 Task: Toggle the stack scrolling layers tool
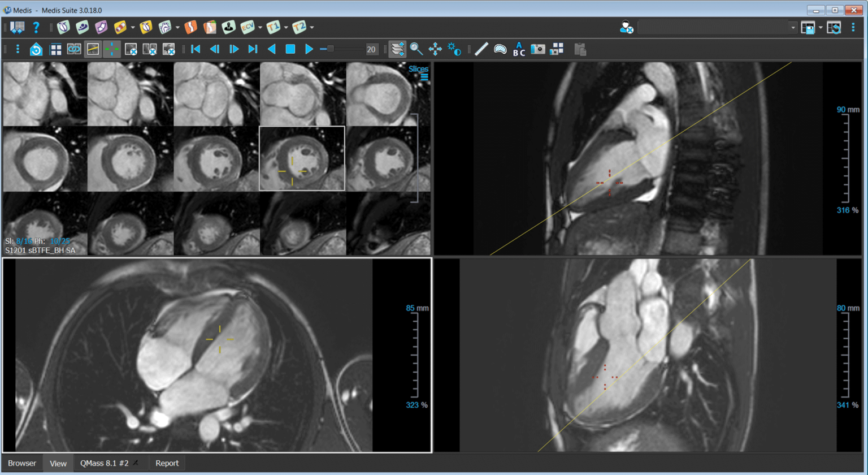398,49
